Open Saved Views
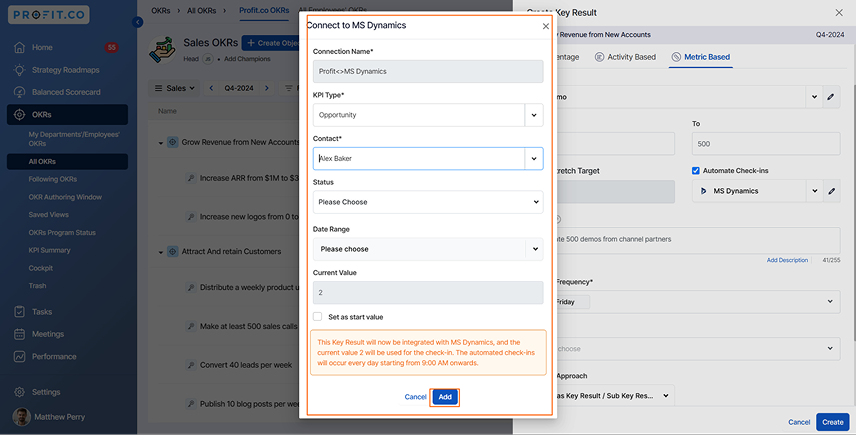 coord(49,214)
